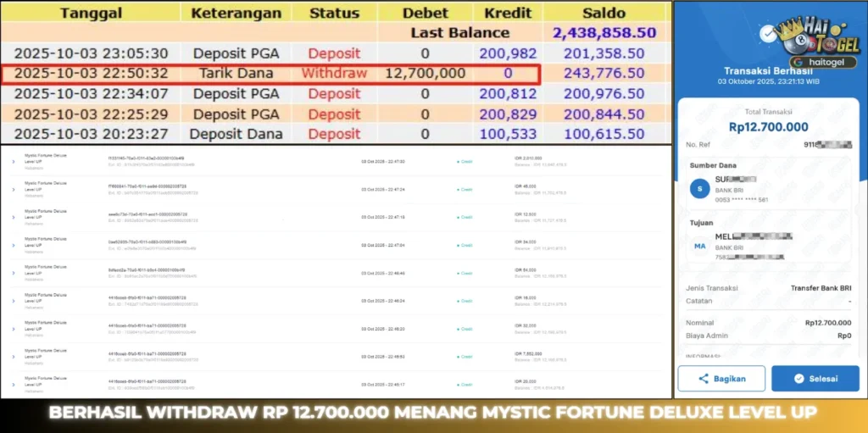Viewport: 868px width, 433px height.
Task: Click the MA avatar in Tujuan
Action: 699,246
